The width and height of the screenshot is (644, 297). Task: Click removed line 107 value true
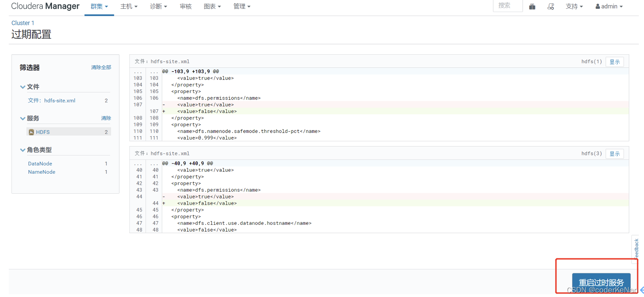[205, 105]
